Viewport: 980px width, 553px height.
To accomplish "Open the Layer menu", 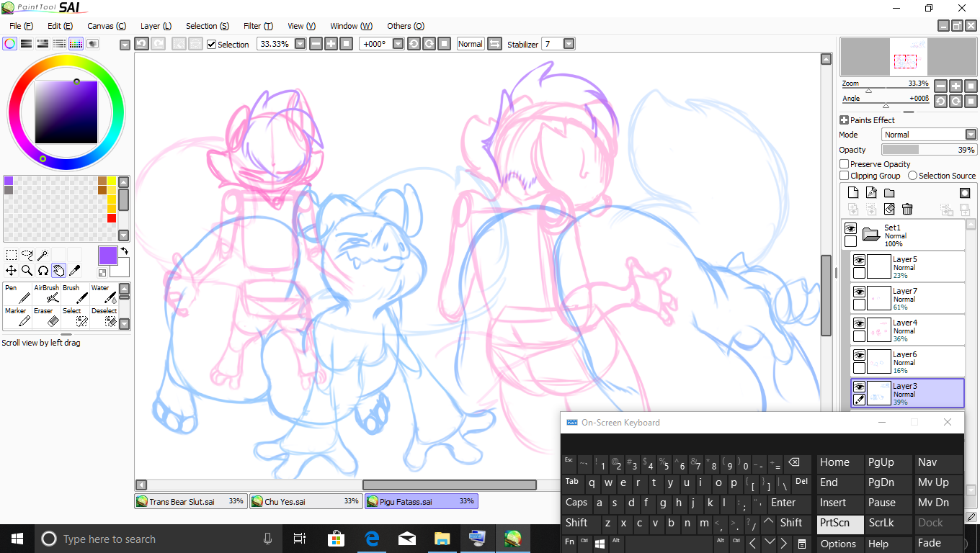I will point(156,26).
